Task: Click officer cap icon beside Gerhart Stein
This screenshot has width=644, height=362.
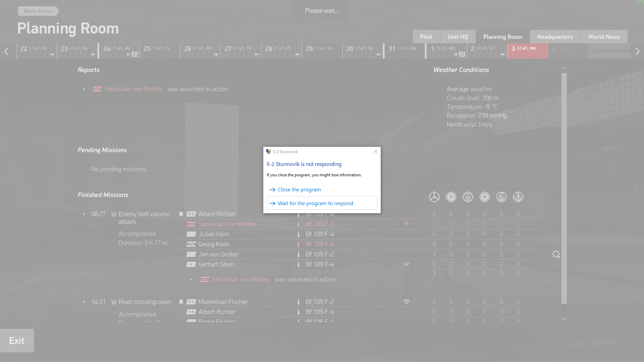Action: coord(407,264)
